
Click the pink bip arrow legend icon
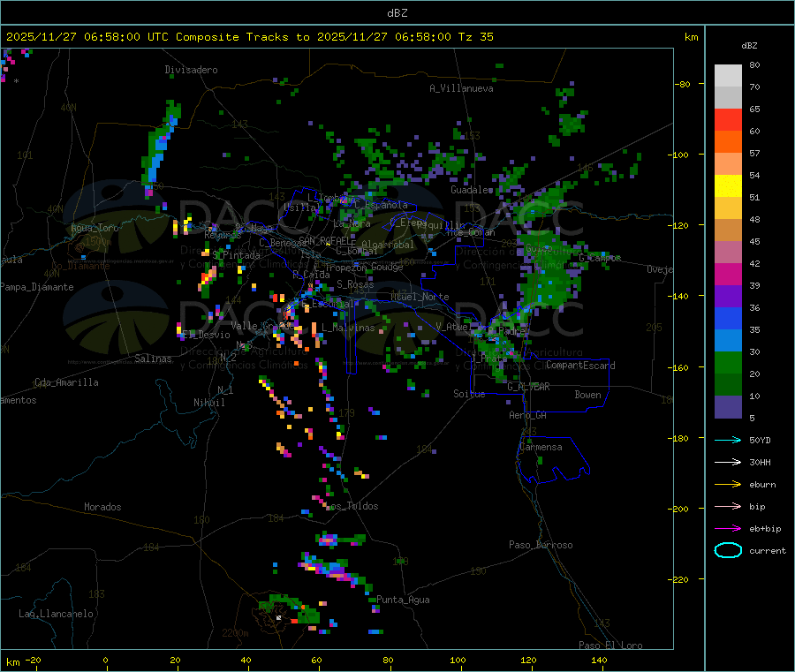point(728,506)
